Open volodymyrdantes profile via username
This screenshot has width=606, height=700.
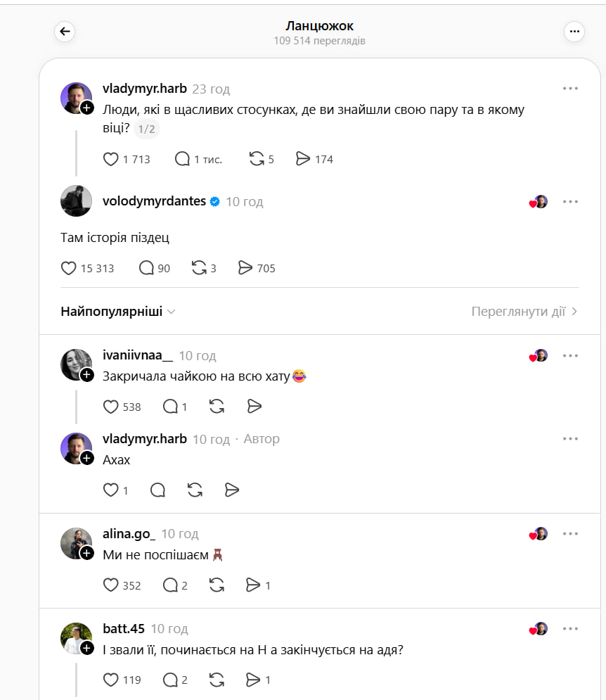coord(154,202)
